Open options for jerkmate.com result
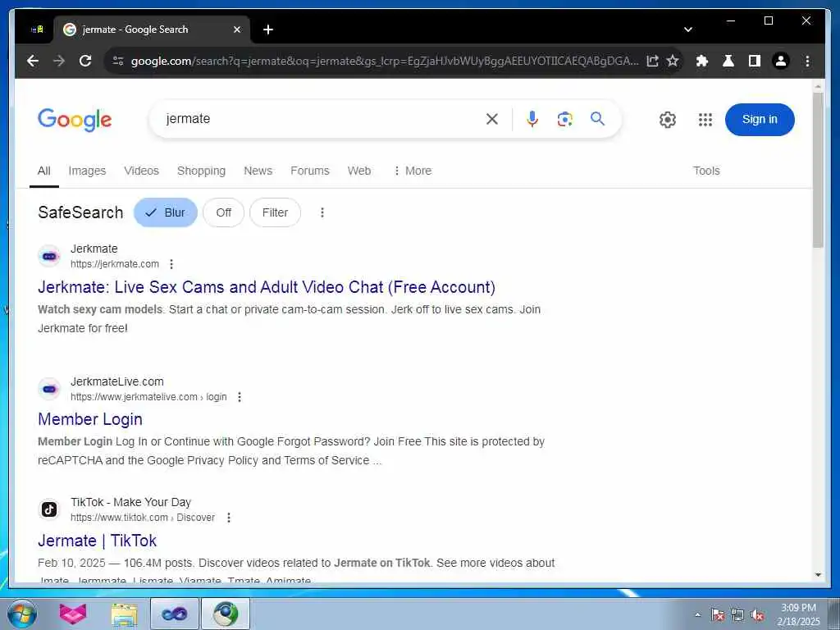840x630 pixels. click(171, 264)
